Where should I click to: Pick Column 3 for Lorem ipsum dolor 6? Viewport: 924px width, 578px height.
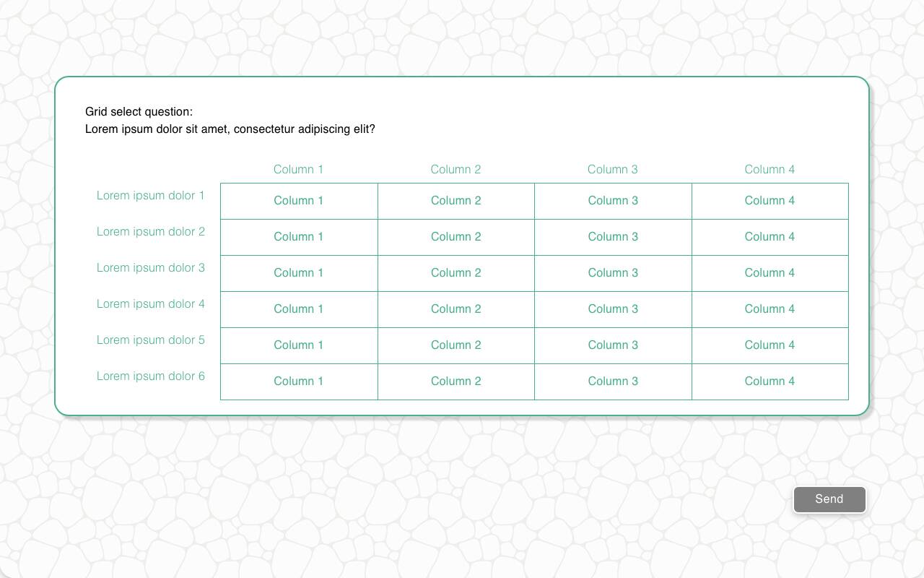tap(613, 381)
